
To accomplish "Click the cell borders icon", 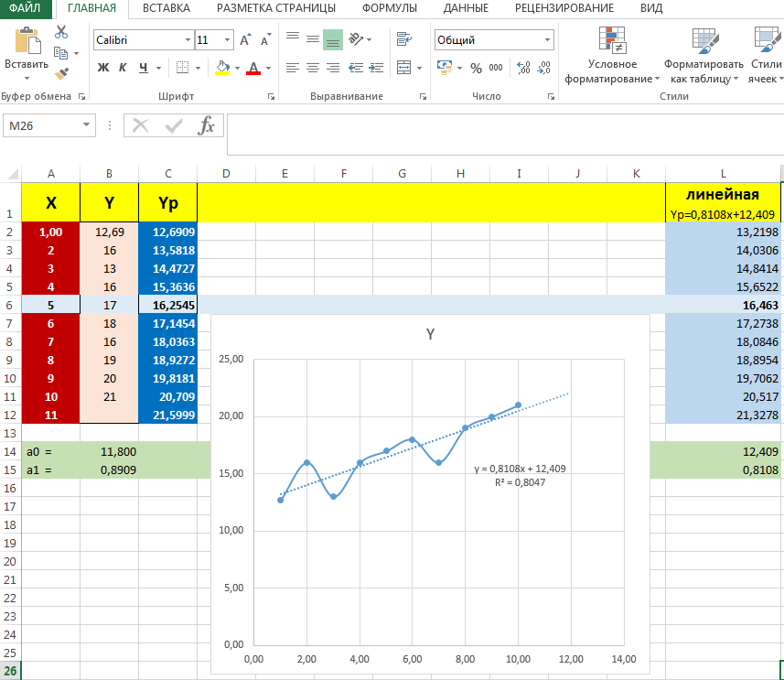I will coord(182,68).
